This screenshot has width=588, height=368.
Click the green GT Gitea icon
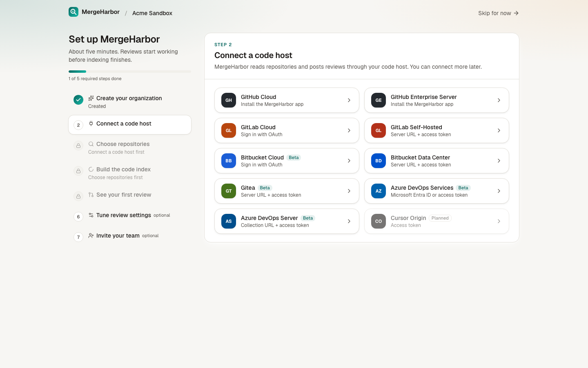point(229,191)
